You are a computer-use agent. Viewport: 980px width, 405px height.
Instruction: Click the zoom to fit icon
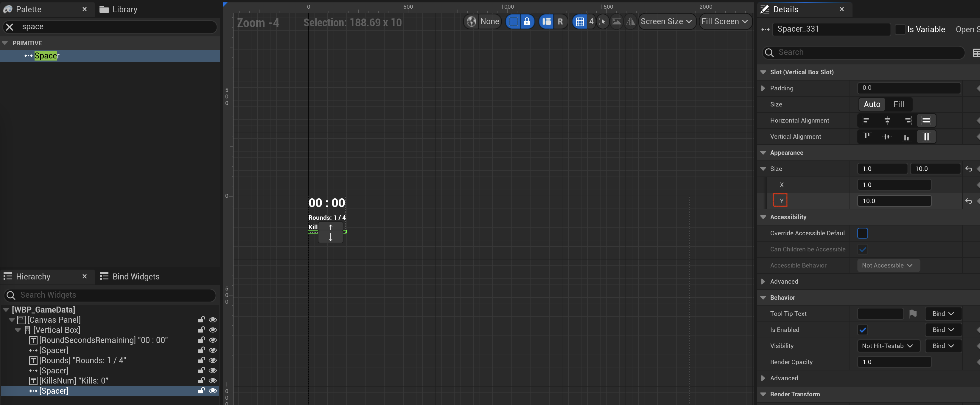point(603,22)
